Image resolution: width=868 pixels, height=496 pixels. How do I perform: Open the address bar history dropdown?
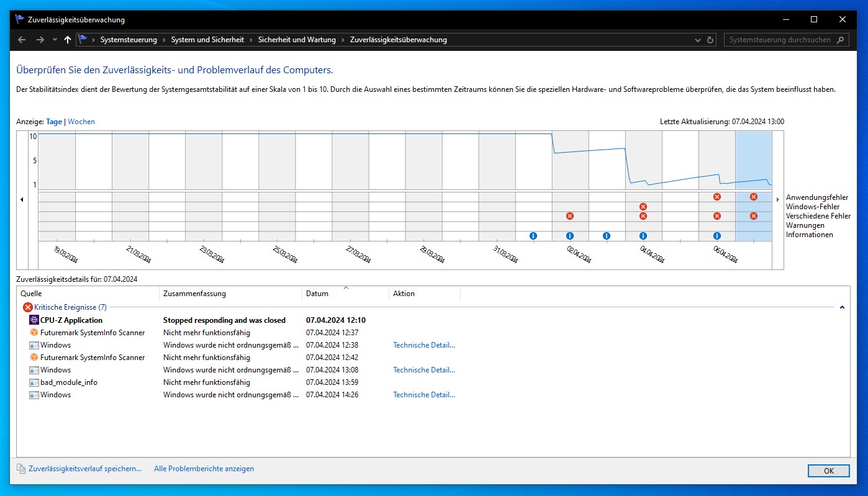tap(698, 40)
